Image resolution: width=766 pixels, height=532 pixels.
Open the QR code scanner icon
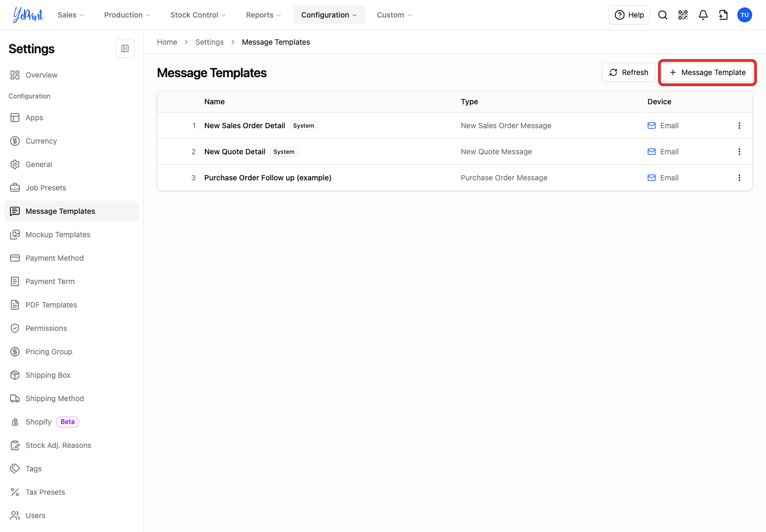(683, 15)
